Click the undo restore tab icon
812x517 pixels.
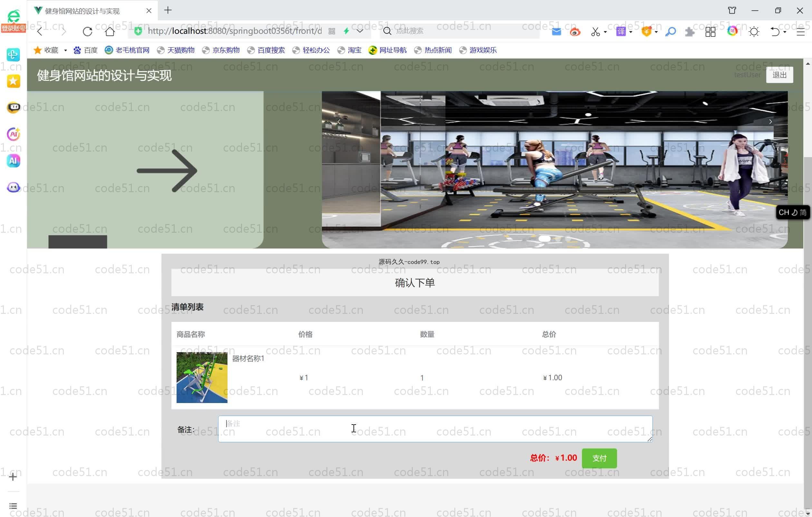point(775,32)
